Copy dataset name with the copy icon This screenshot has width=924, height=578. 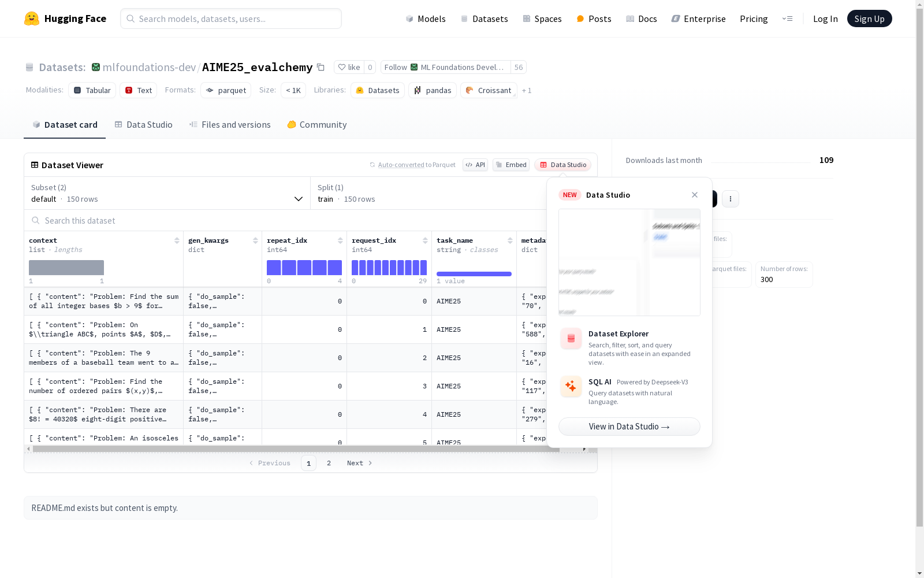pos(321,67)
